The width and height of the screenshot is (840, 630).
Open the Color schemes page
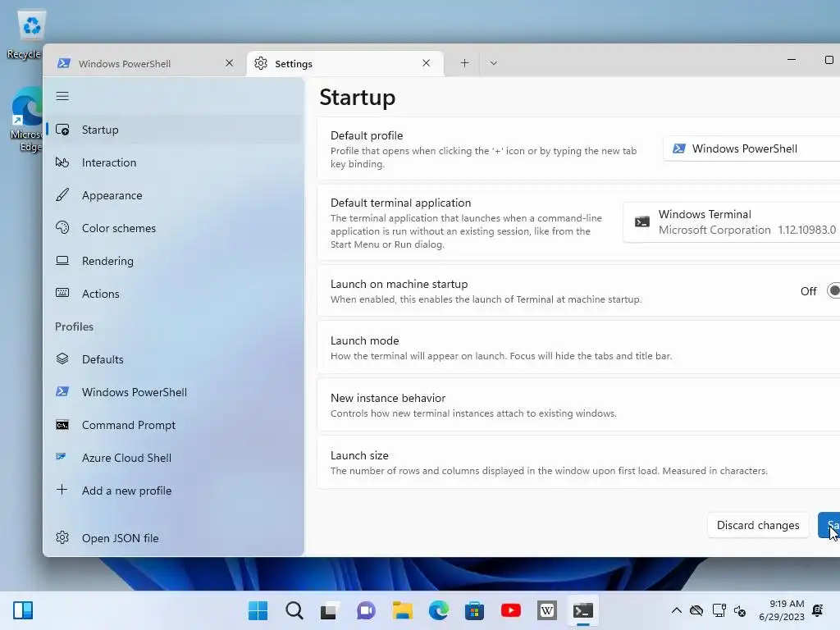(174, 228)
